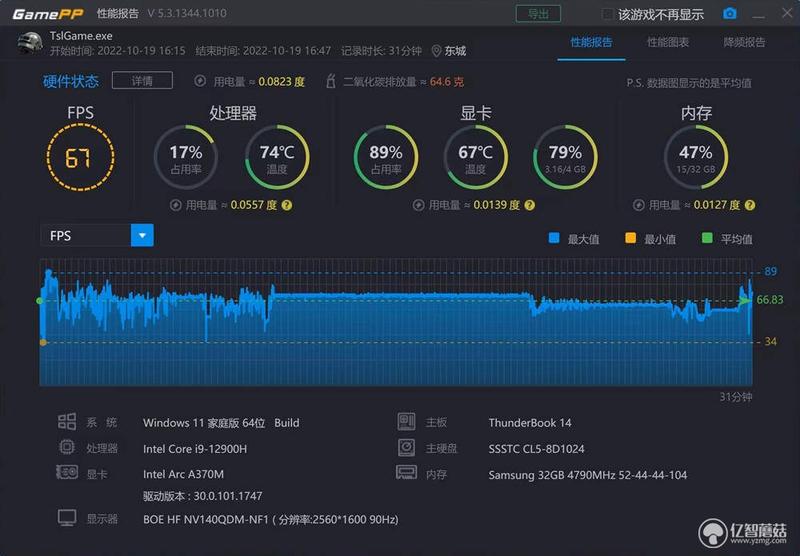
Task: Switch to the 性能图表 tab
Action: (x=668, y=42)
